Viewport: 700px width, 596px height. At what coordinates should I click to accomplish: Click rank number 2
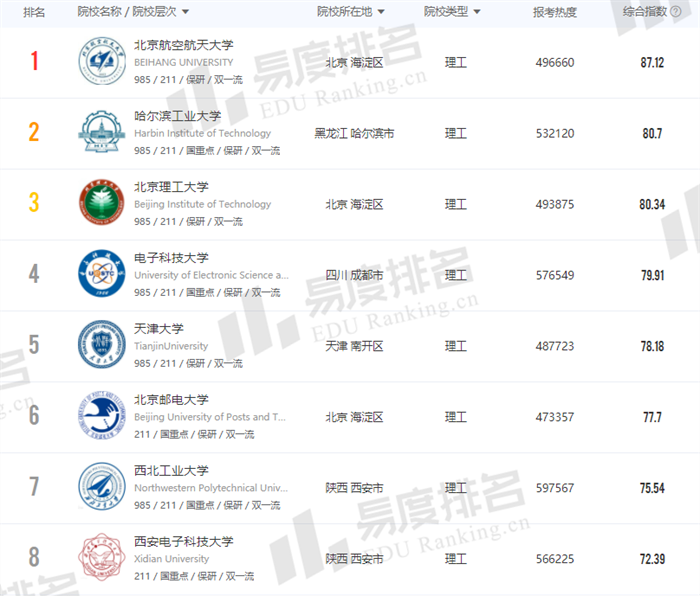(34, 132)
